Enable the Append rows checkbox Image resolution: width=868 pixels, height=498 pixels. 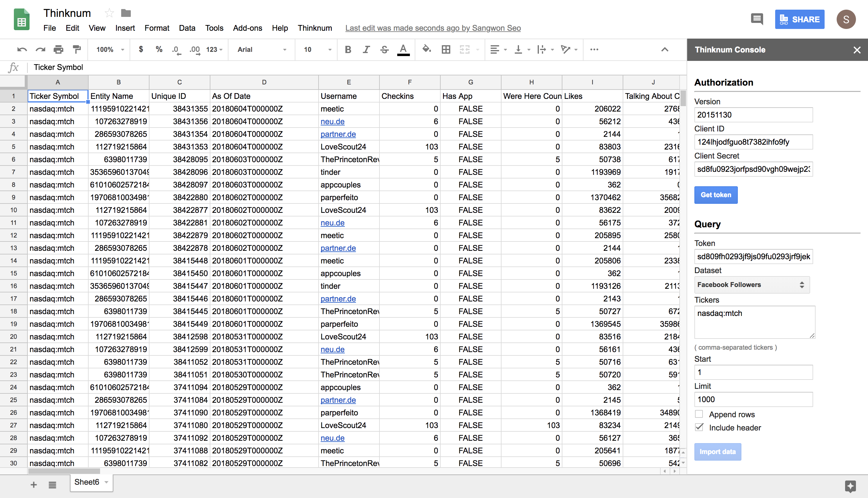point(699,414)
